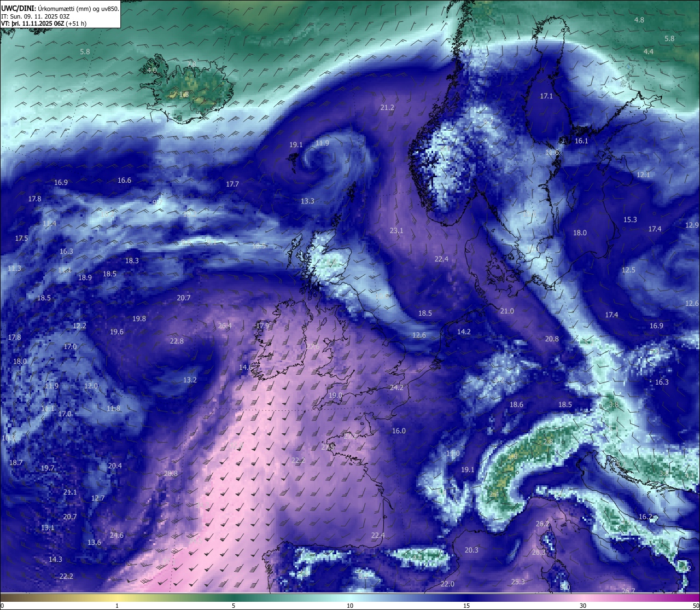Click the 5 mark on the color scale
700x610 pixels.
coord(234,606)
